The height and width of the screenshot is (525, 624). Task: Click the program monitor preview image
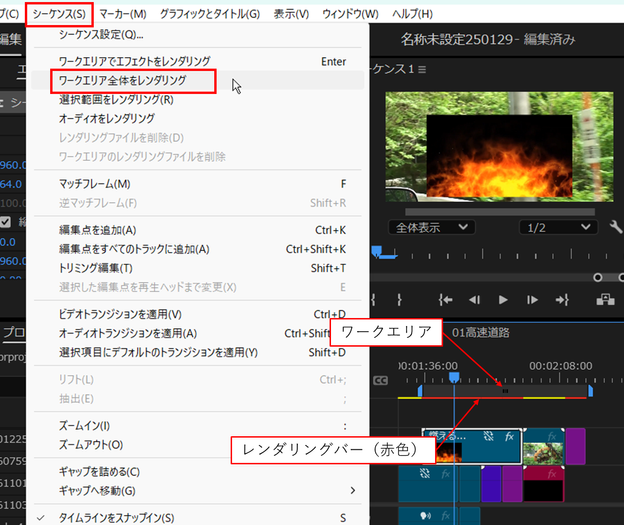coord(499,147)
